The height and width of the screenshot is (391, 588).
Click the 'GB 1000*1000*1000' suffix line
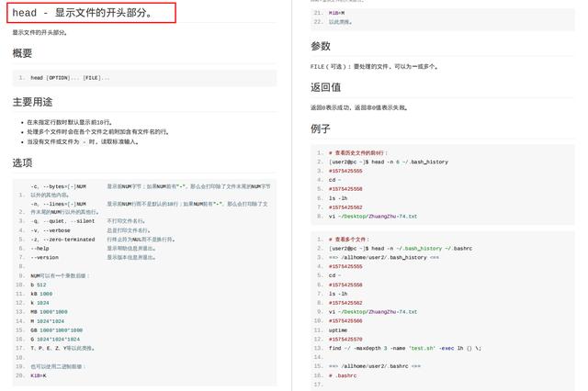[x=57, y=330]
